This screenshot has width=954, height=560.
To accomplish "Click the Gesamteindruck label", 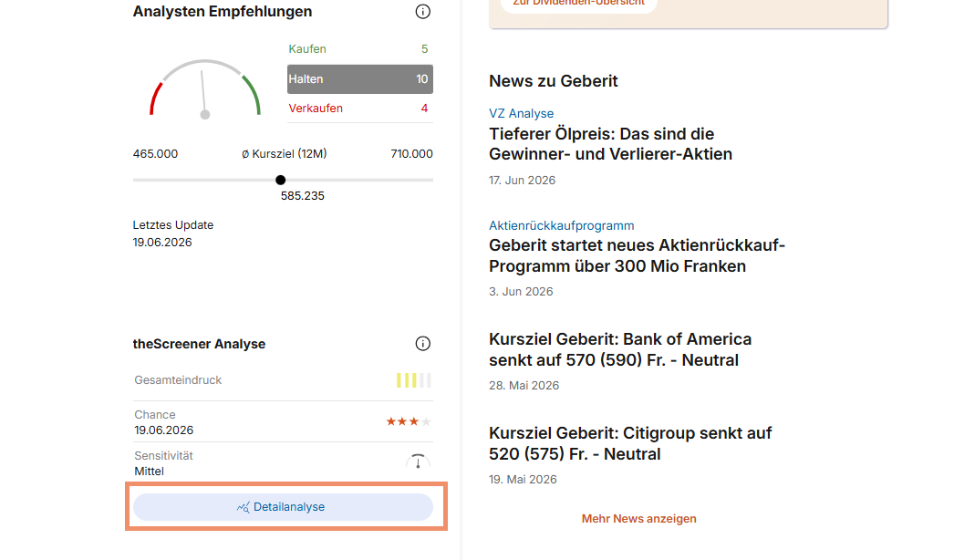I will pos(178,380).
